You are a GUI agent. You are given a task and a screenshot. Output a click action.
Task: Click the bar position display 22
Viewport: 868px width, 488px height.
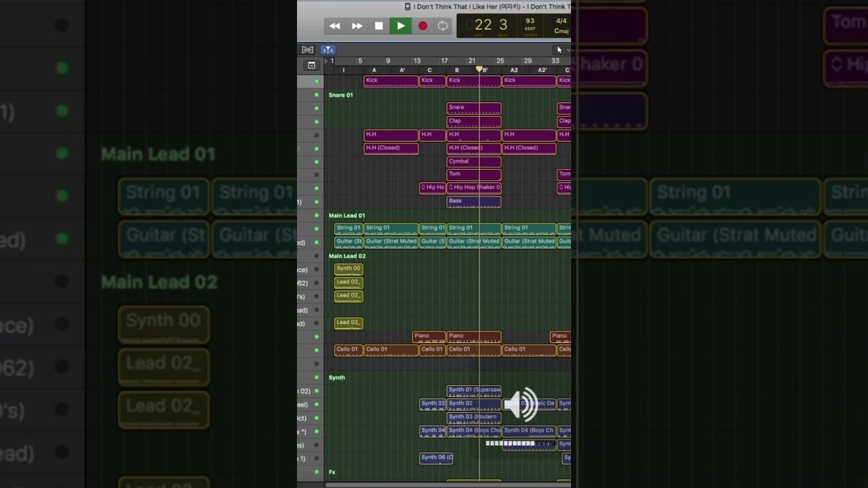483,26
